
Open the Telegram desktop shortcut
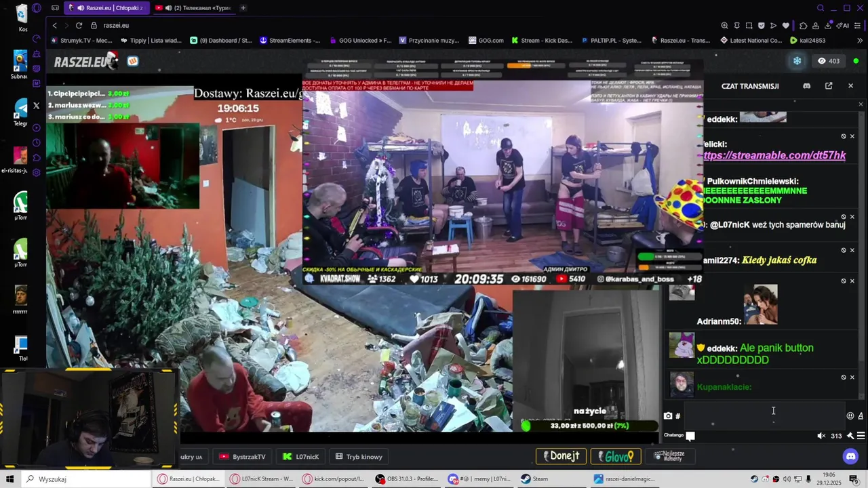point(20,112)
